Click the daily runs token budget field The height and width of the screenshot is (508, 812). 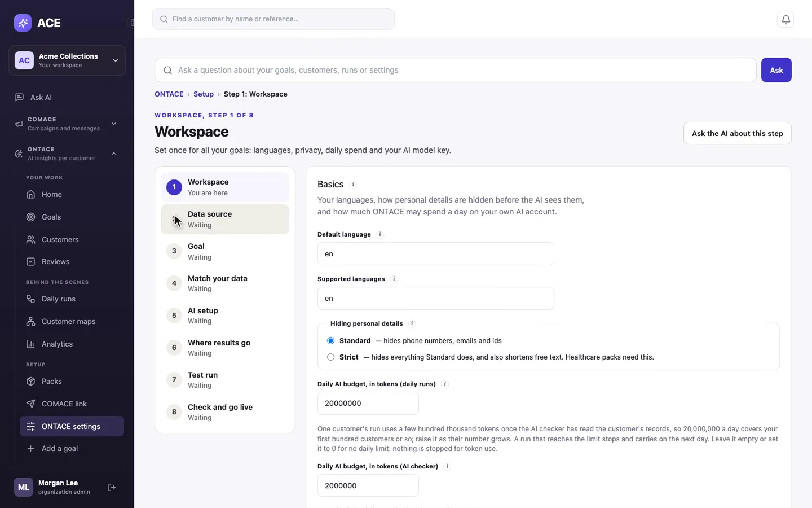click(368, 404)
